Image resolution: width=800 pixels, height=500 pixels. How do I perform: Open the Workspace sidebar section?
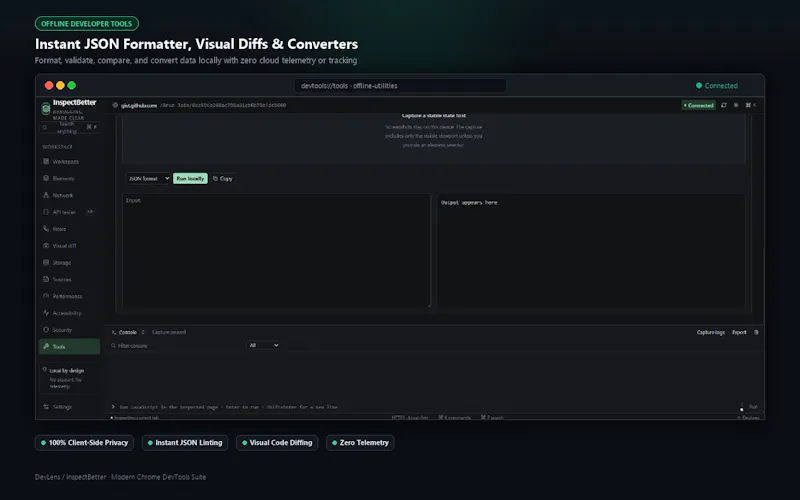coord(69,162)
